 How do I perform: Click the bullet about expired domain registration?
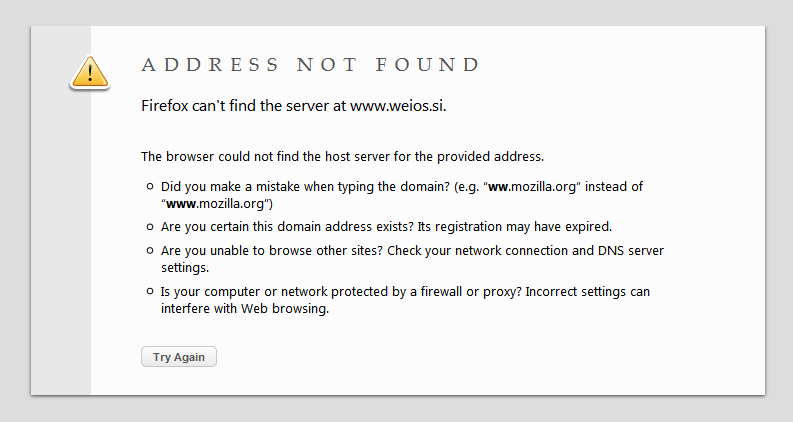[386, 227]
